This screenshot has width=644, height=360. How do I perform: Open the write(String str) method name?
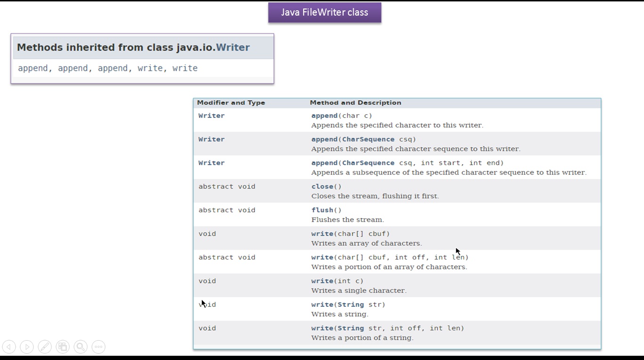(x=322, y=304)
